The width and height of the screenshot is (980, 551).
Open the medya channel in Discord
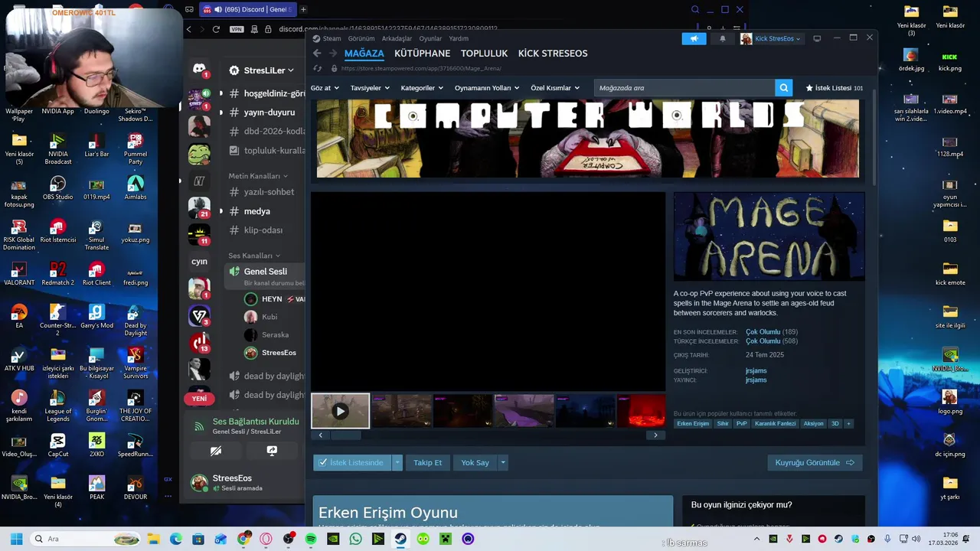point(256,211)
